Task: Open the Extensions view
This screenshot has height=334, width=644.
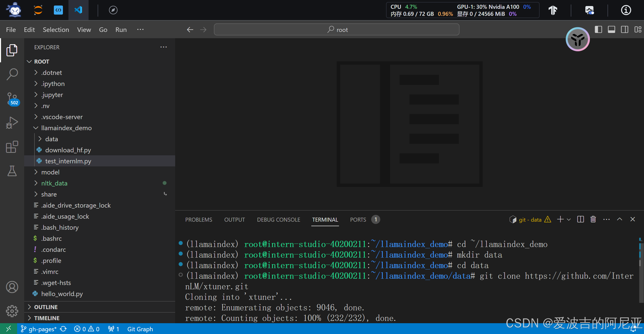Action: (12, 147)
